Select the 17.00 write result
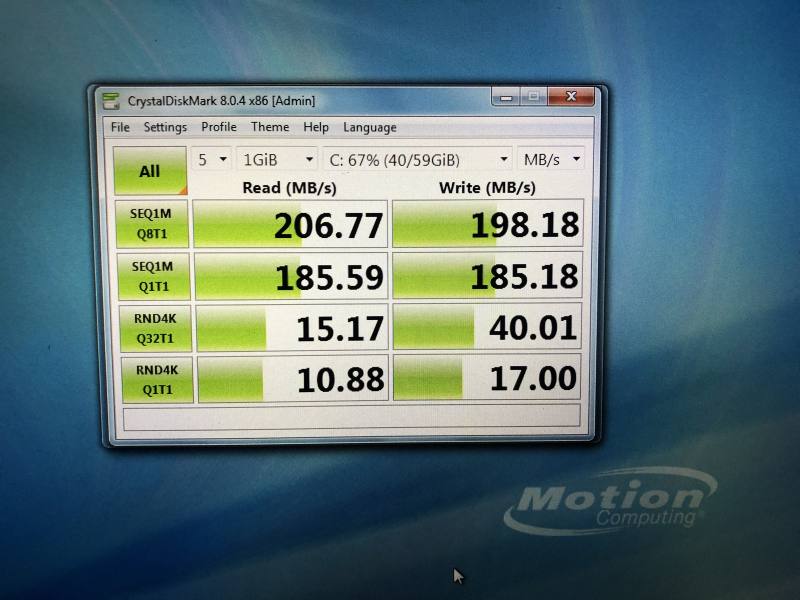 (x=487, y=378)
